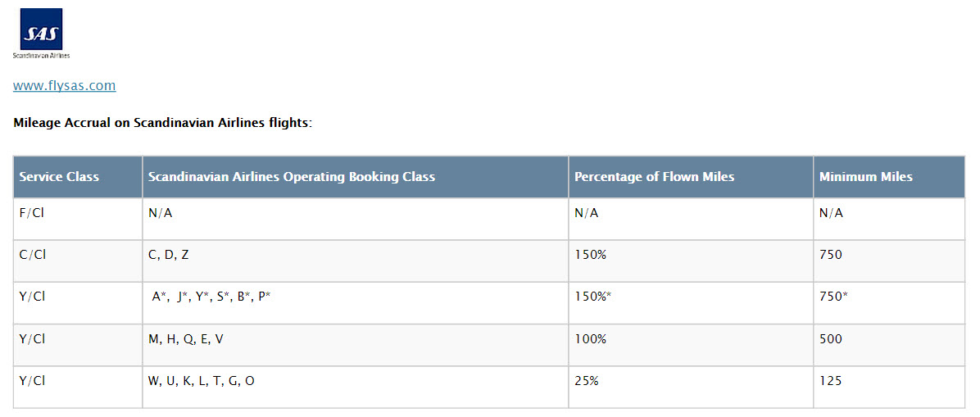Select the W, U, K, L, T, G, O cell
The width and height of the screenshot is (980, 417).
pos(202,381)
